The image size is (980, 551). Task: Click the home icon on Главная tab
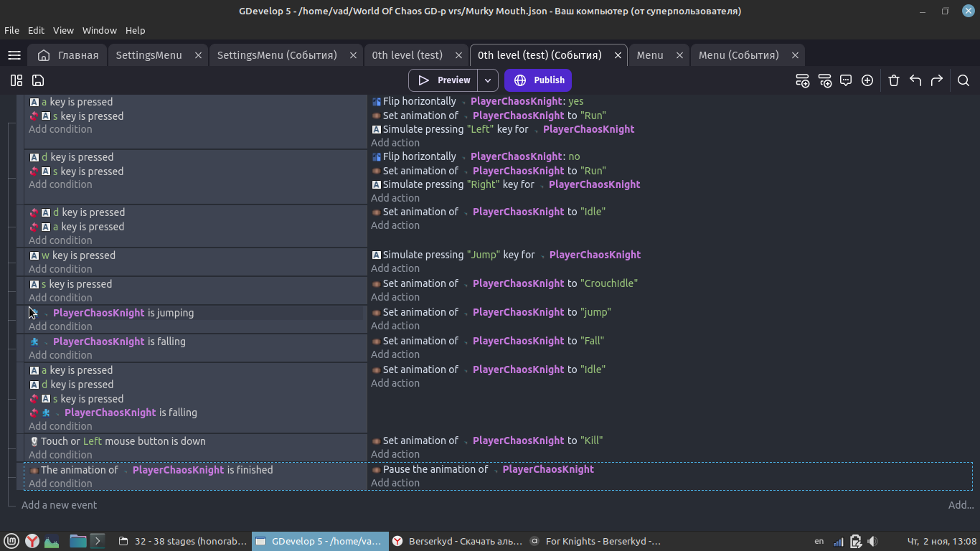(x=44, y=55)
